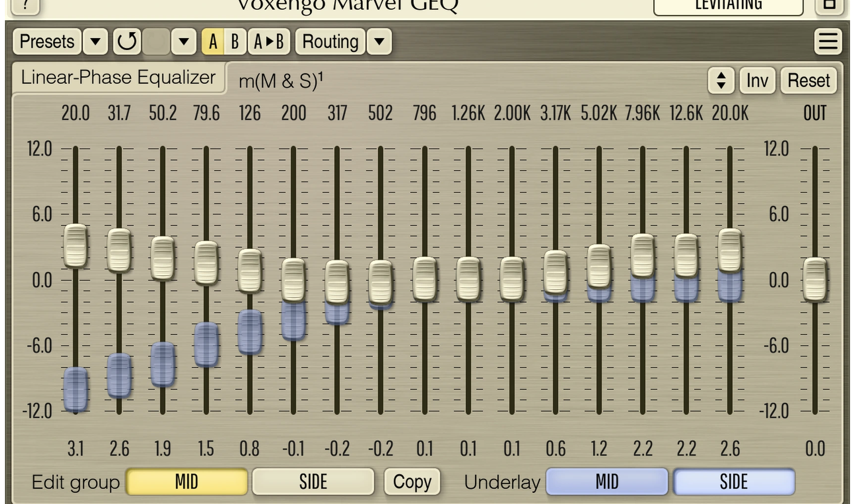
Task: Click the m(M & S) channel label
Action: click(x=281, y=80)
